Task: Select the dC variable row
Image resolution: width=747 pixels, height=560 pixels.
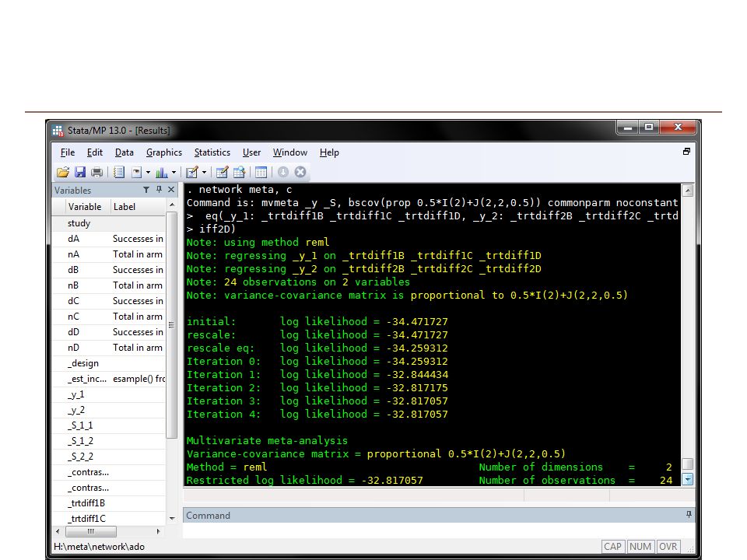Action: coord(109,301)
